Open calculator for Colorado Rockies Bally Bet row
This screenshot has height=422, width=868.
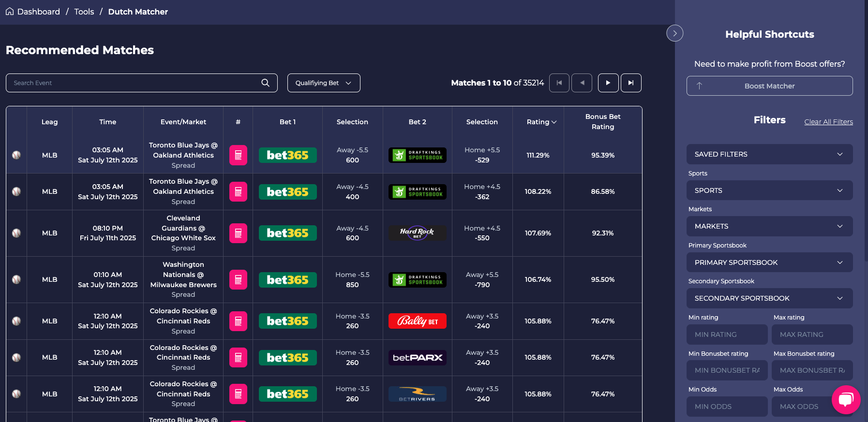tap(238, 321)
